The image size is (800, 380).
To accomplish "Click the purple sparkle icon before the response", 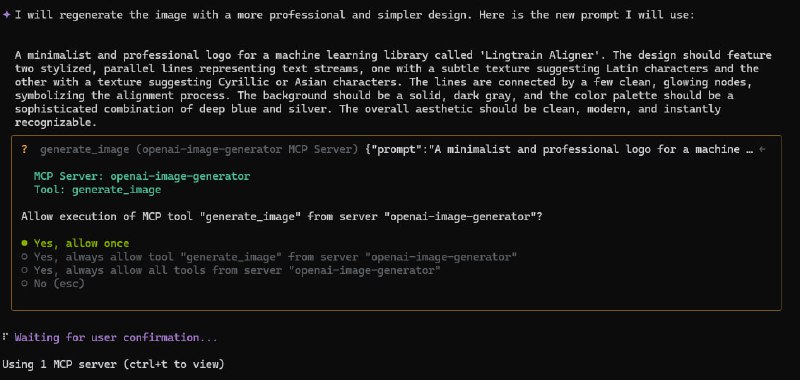I will tap(6, 15).
